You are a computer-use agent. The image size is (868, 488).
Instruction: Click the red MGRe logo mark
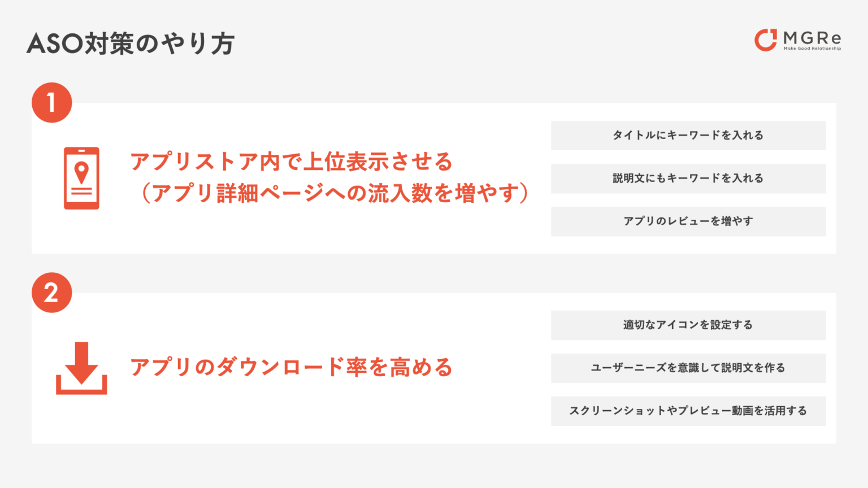(x=766, y=40)
